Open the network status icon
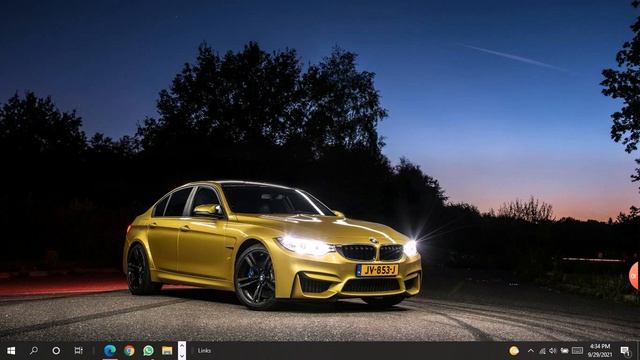 (x=542, y=351)
